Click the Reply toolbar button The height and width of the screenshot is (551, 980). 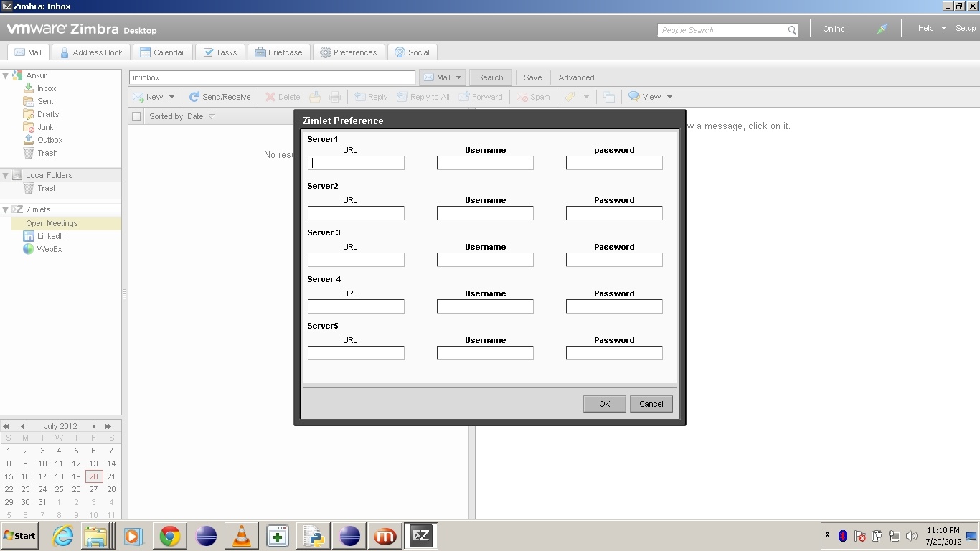pos(371,97)
